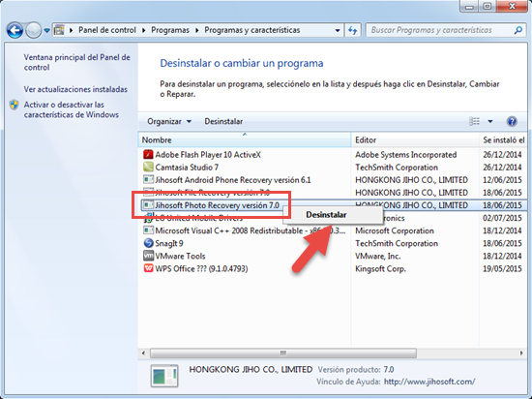Click the refresh icon beside address bar
Viewport: 532px width, 399px height.
pos(353,31)
